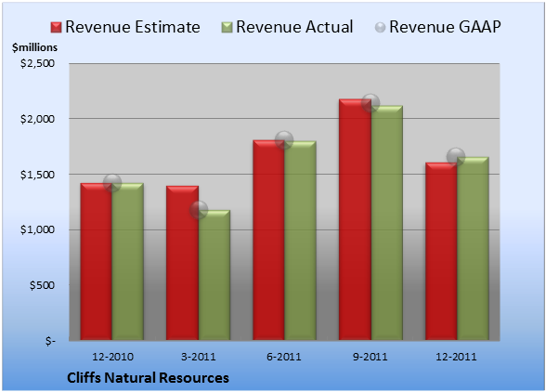
Task: Select the Revenue Estimate legend label
Action: tap(133, 27)
